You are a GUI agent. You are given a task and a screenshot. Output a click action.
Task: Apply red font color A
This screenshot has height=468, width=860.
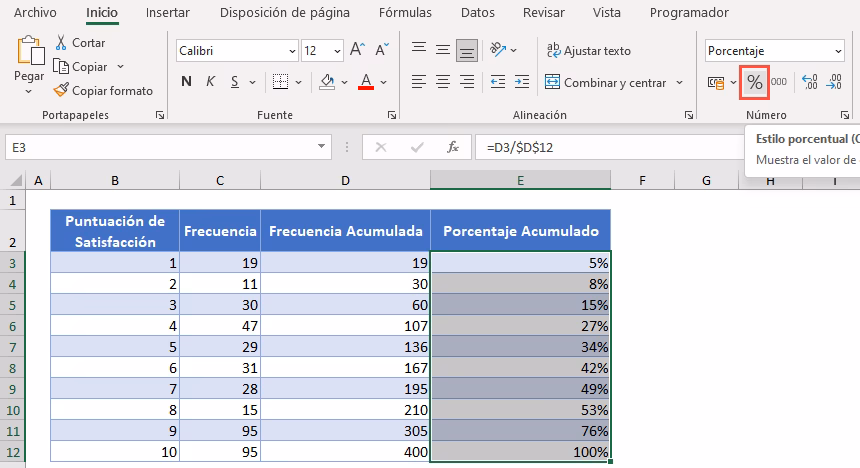[x=366, y=82]
